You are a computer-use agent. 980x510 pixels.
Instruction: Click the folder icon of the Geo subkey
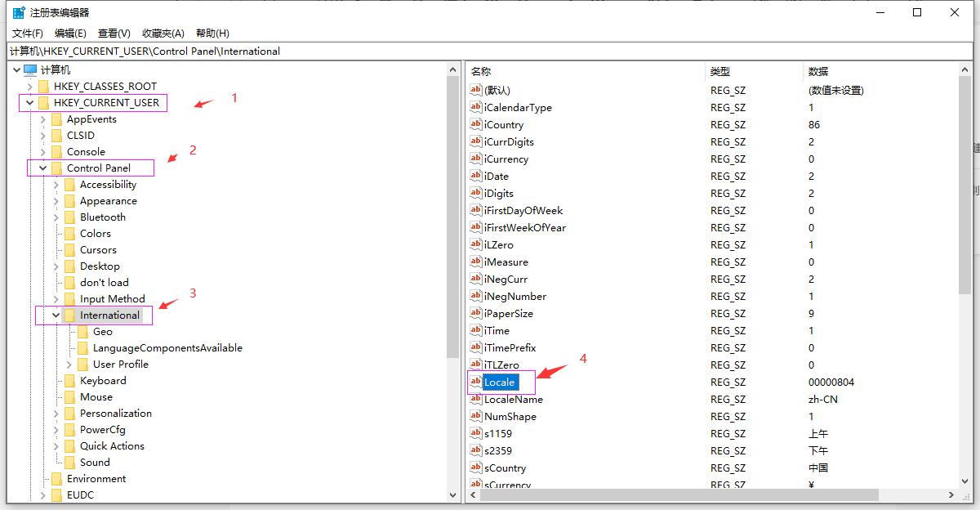tap(82, 331)
